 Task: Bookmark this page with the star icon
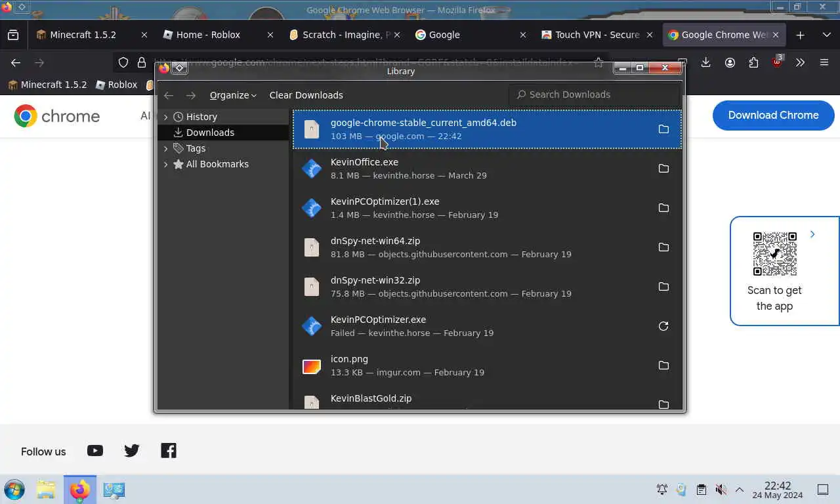tap(598, 62)
